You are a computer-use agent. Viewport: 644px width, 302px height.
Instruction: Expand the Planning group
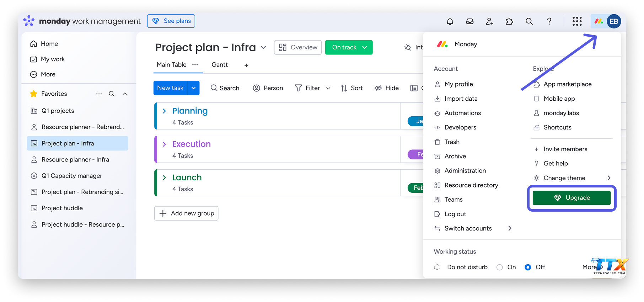tap(164, 111)
